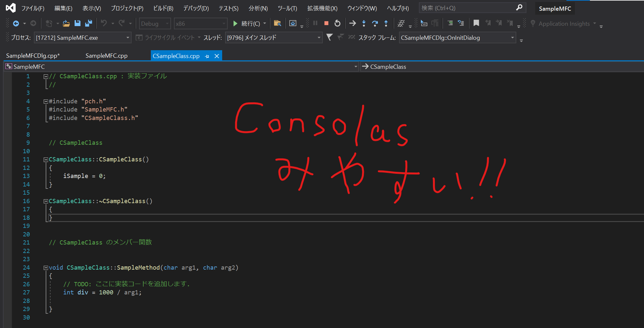Click the search magnifier icon

pos(519,7)
